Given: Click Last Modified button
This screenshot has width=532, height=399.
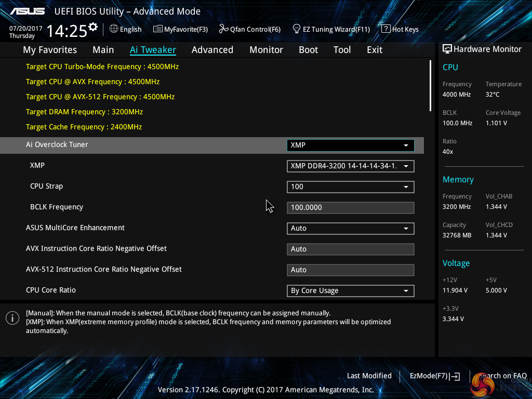Looking at the screenshot, I should click(x=369, y=376).
